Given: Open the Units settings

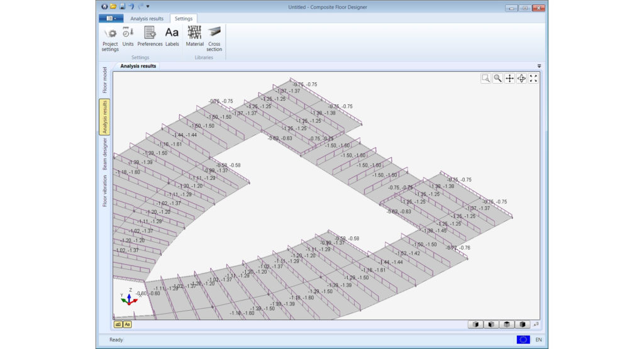Looking at the screenshot, I should coord(128,36).
